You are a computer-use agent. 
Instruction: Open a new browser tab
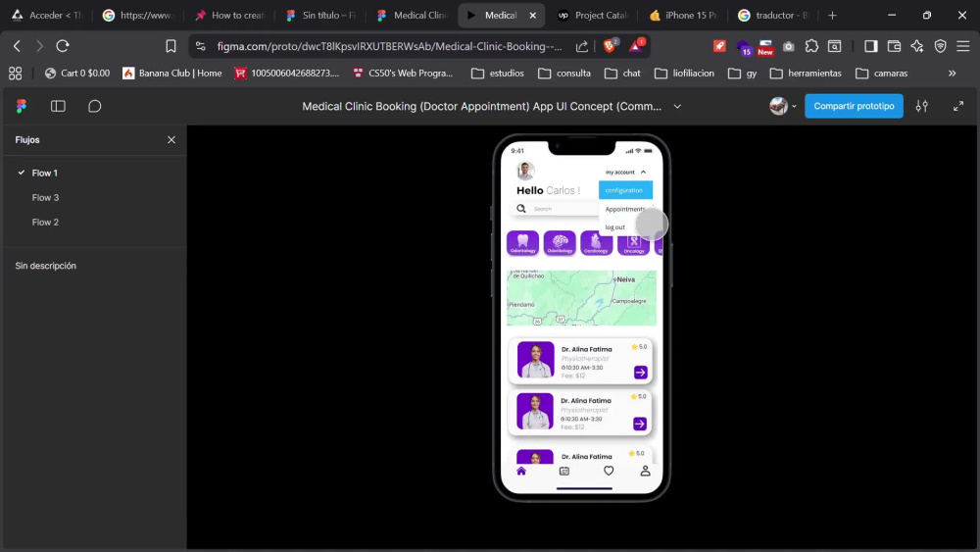832,15
